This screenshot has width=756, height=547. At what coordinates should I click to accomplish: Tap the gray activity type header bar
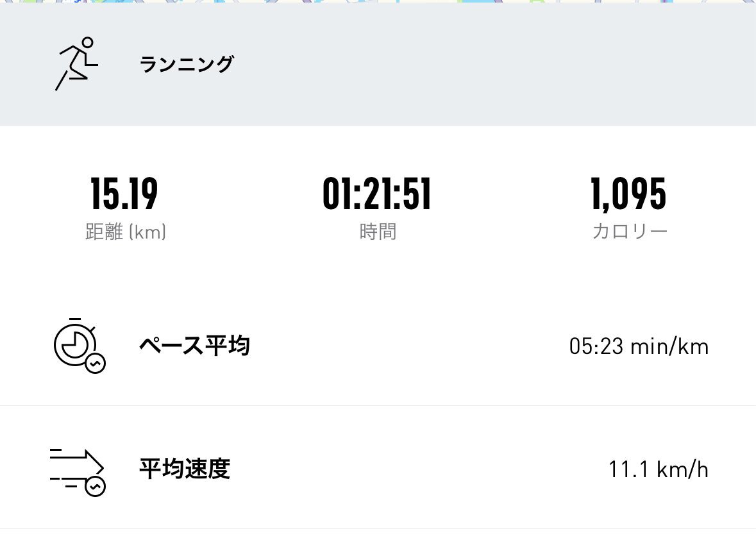point(378,64)
